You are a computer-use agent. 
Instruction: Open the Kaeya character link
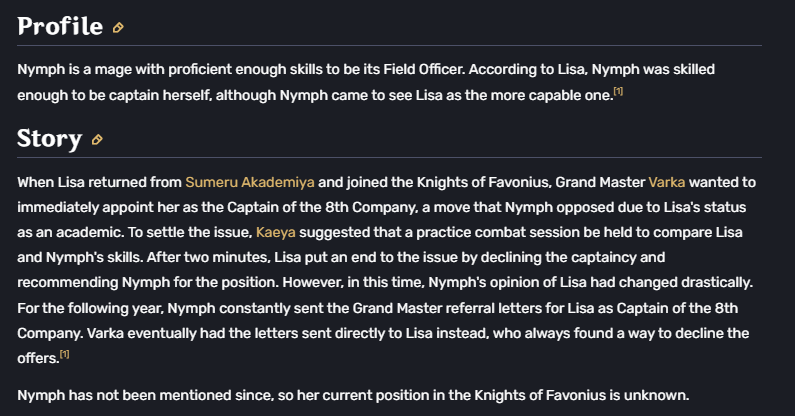pyautogui.click(x=276, y=232)
